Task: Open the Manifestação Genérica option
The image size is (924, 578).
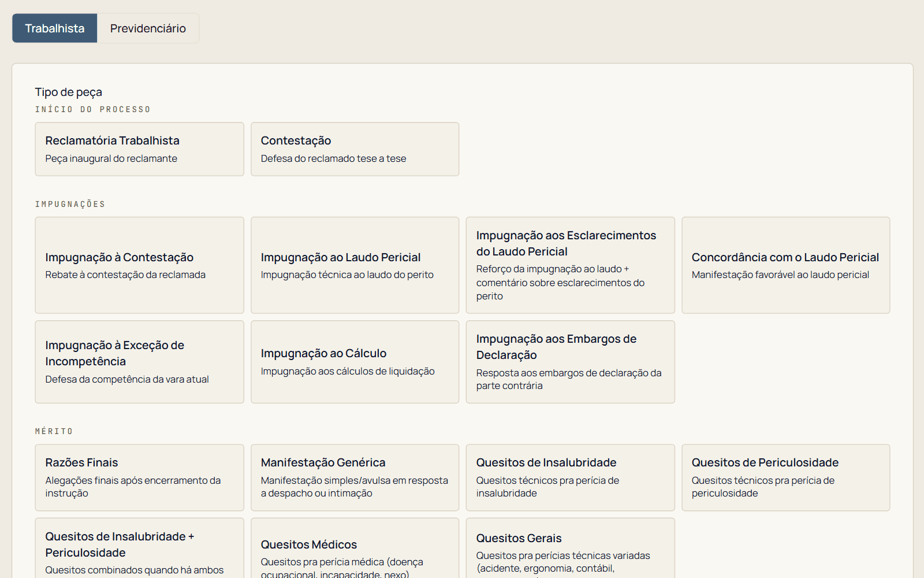Action: coord(355,477)
